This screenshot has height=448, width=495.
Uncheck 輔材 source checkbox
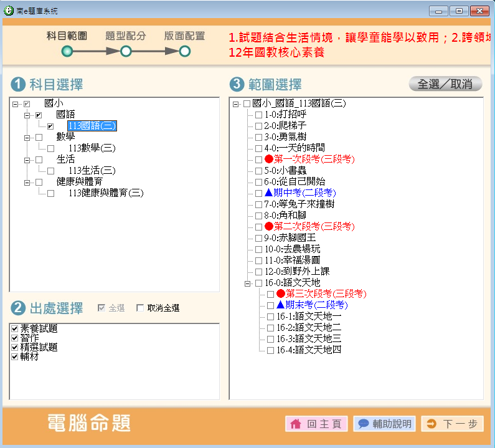point(14,356)
